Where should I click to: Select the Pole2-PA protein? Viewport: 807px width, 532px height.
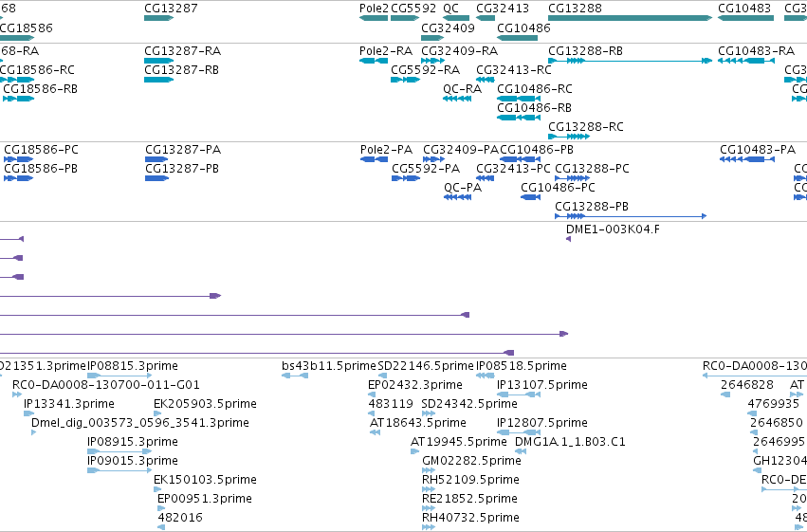[x=375, y=159]
